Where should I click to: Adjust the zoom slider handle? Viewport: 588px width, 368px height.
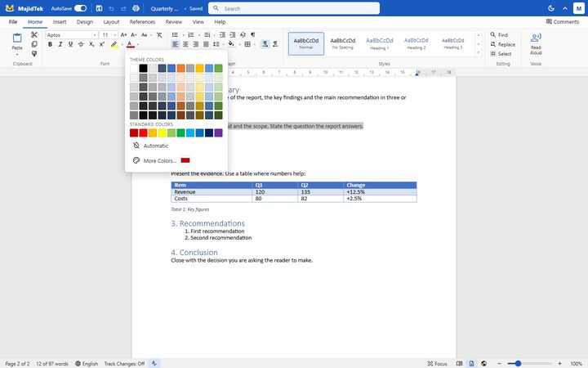(518, 363)
